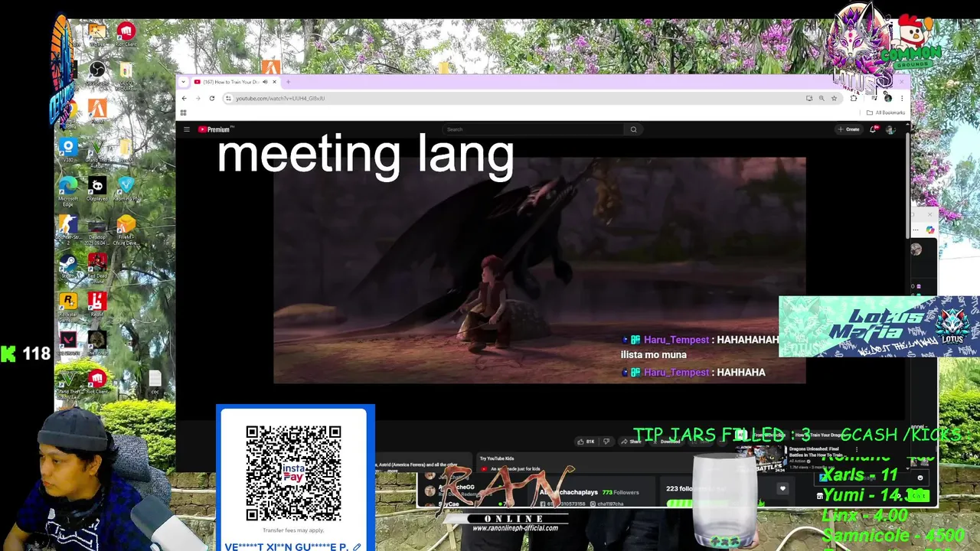
Task: Click the heart follow button
Action: 782,488
